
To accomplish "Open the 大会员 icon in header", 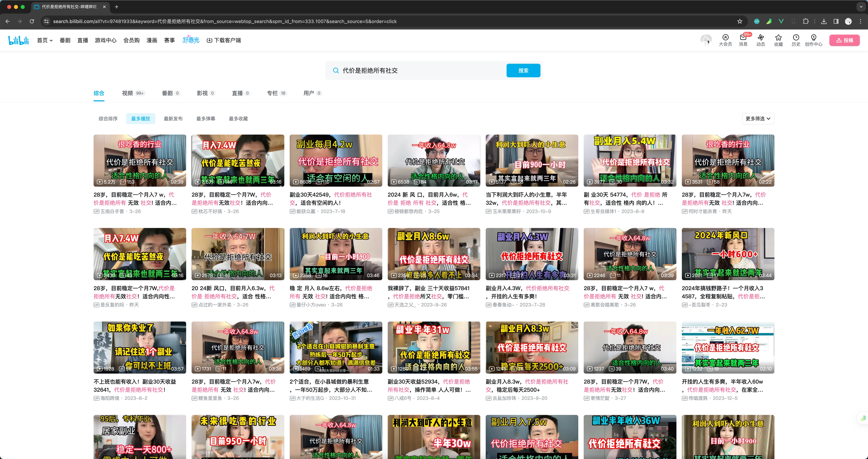I will click(x=725, y=40).
